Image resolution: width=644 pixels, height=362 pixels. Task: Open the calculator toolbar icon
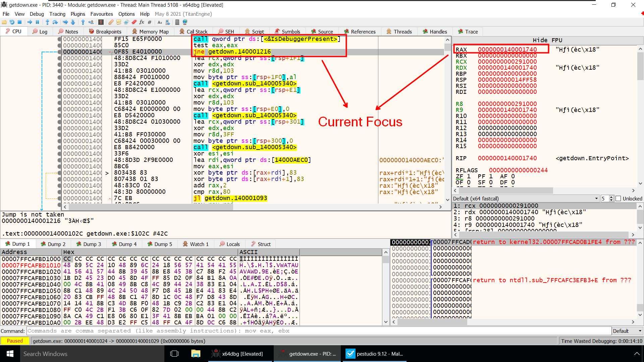tap(177, 22)
